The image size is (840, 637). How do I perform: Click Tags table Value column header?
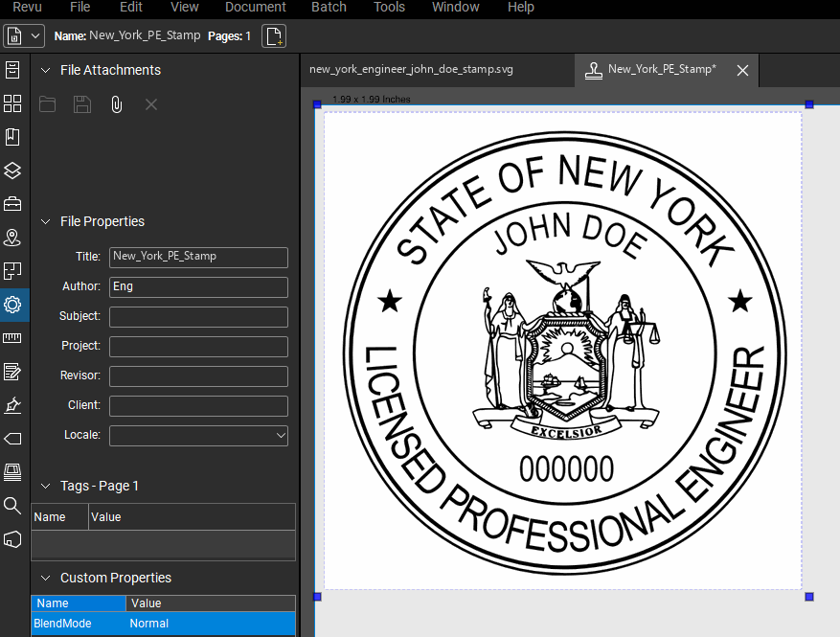click(x=192, y=517)
